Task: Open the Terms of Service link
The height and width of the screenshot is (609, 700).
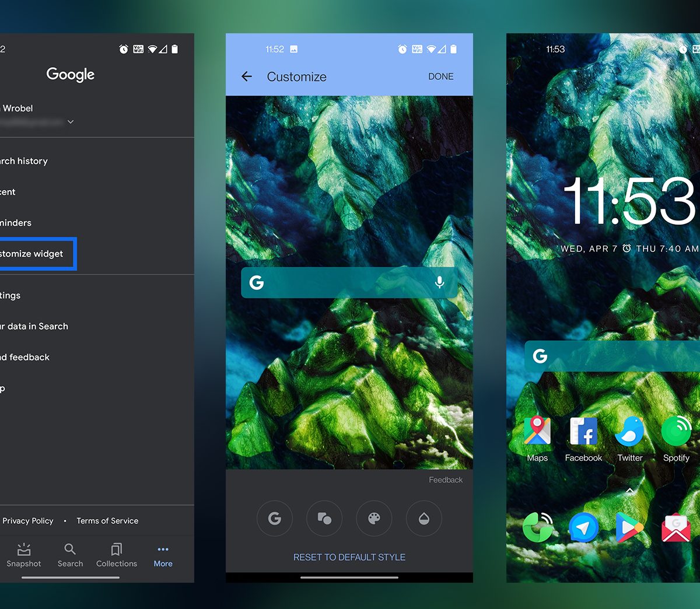Action: pyautogui.click(x=107, y=521)
